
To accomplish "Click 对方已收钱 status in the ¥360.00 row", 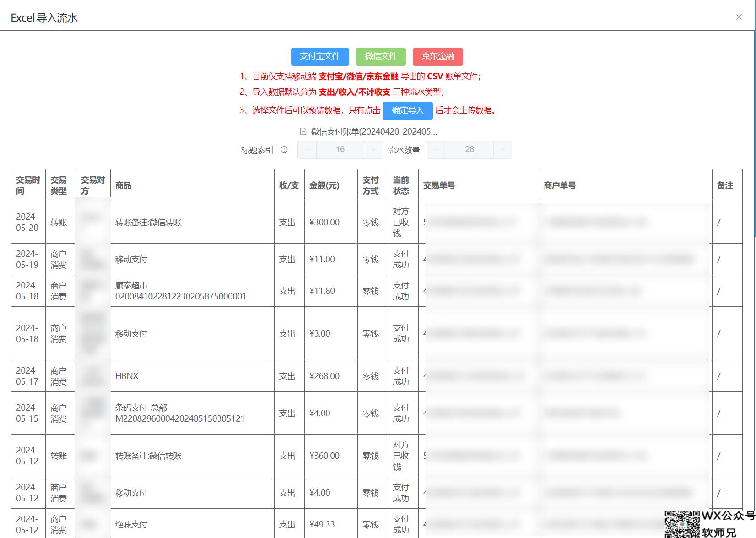I will [403, 456].
